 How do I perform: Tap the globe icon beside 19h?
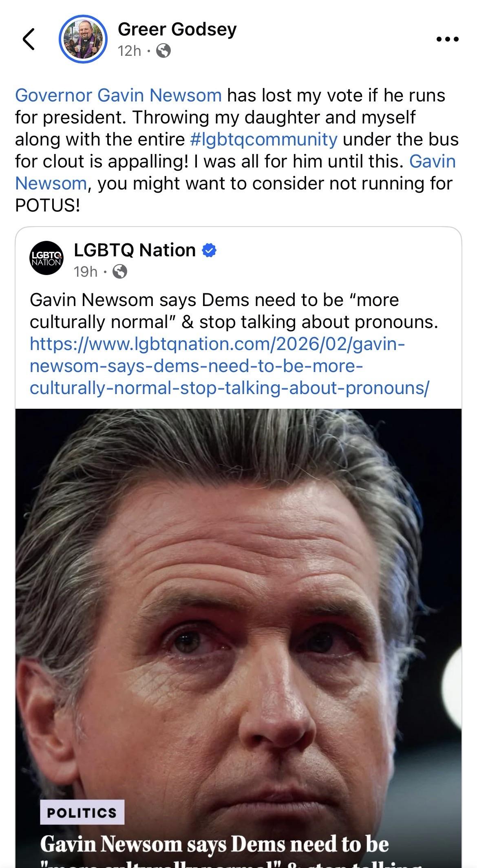click(119, 271)
